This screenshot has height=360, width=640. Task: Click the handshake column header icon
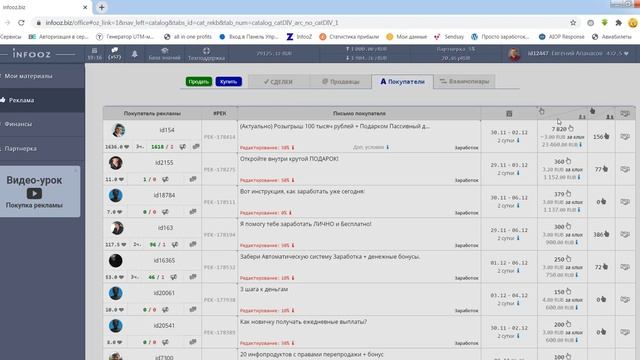625,113
